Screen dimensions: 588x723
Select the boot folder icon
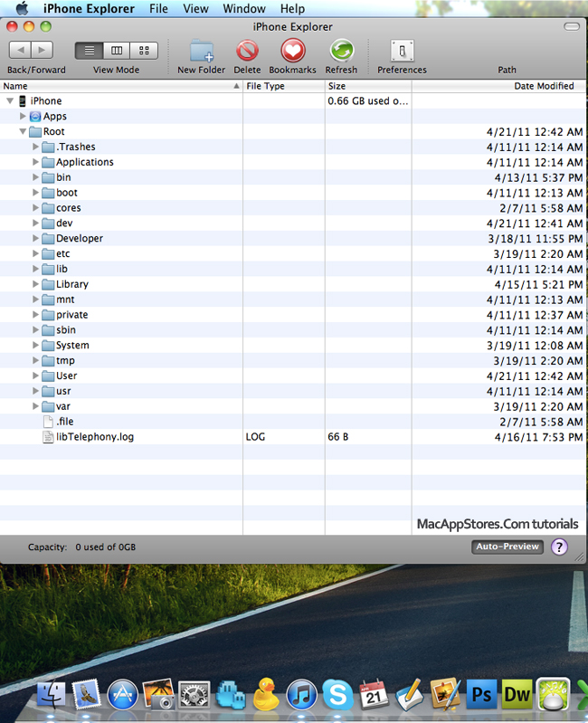point(48,193)
